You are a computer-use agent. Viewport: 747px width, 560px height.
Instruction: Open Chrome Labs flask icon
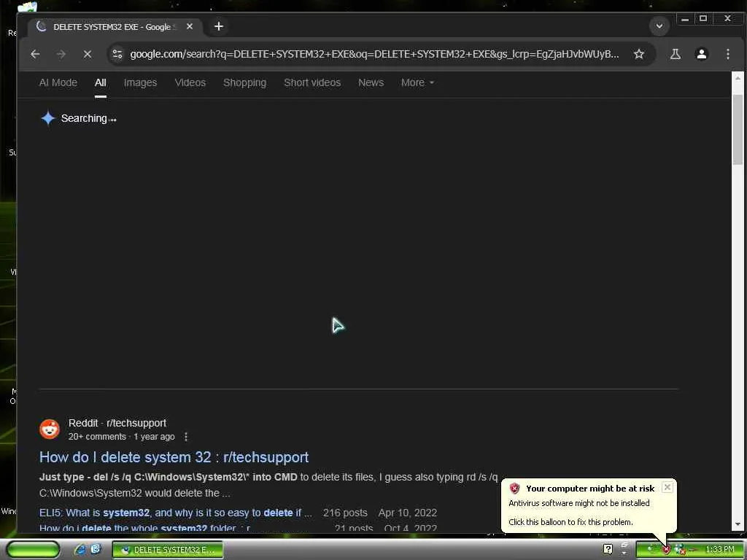click(675, 54)
